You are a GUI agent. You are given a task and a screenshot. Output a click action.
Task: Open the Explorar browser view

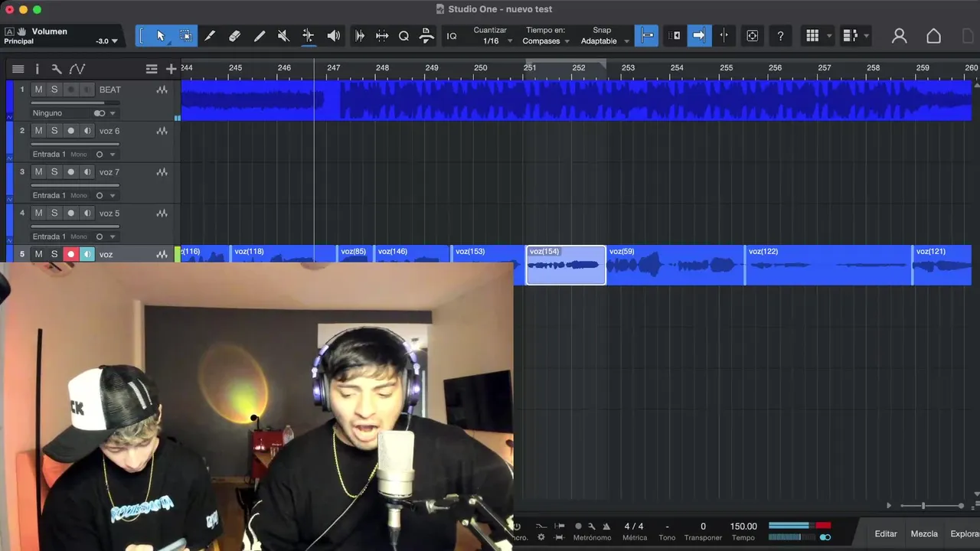pyautogui.click(x=965, y=533)
